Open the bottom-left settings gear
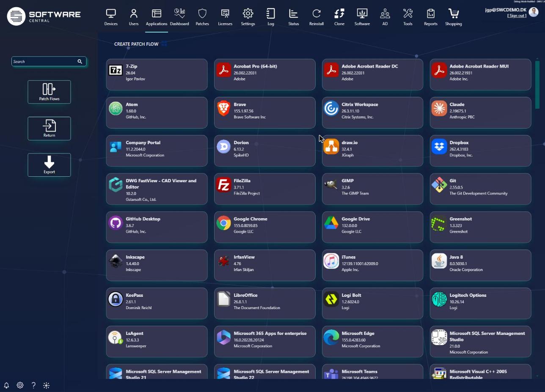This screenshot has height=392, width=545. pos(20,385)
